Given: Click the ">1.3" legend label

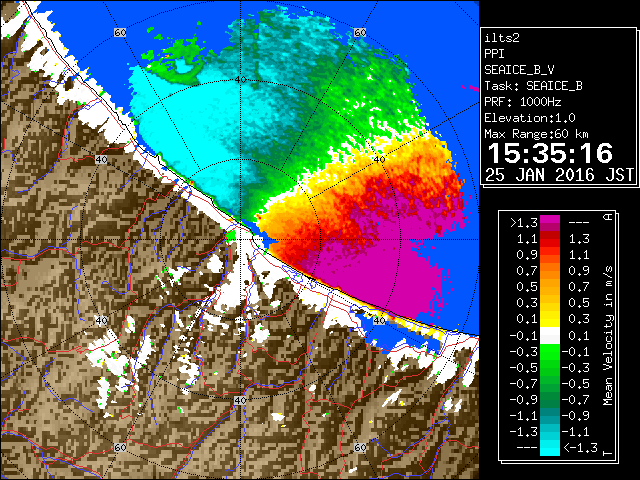Looking at the screenshot, I should click(523, 223).
